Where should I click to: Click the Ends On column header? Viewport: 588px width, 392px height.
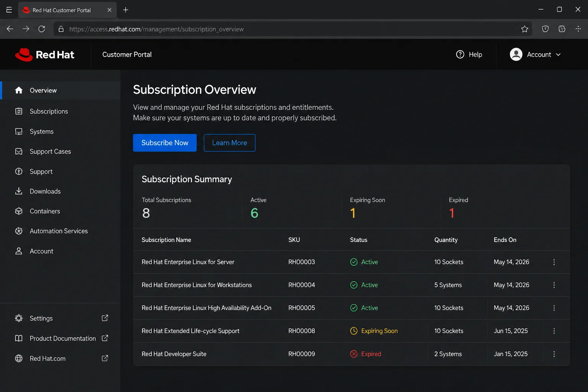point(505,240)
